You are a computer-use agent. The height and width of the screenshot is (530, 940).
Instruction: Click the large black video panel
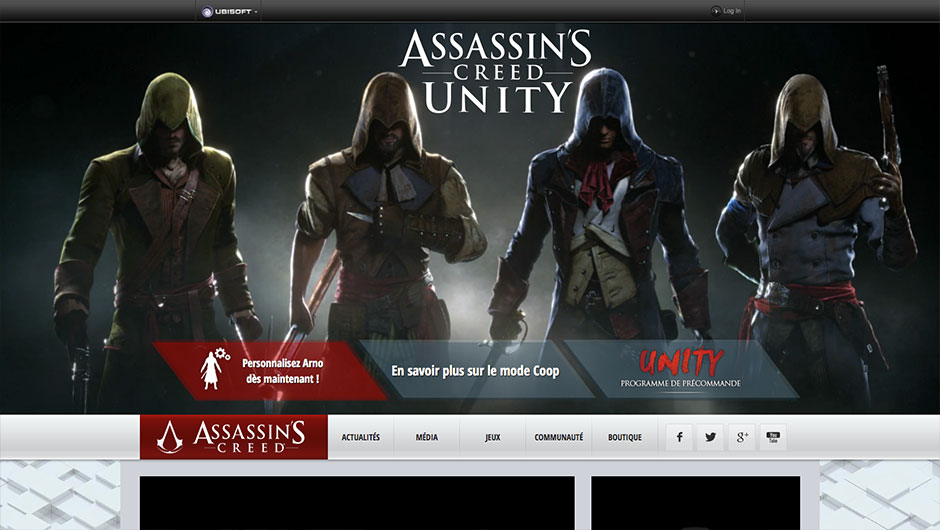pyautogui.click(x=357, y=503)
